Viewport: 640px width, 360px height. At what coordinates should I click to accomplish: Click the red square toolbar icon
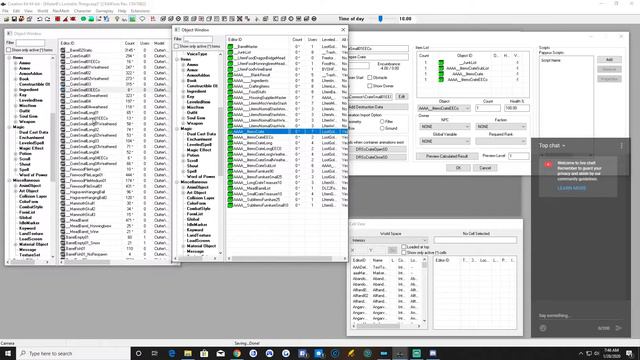pyautogui.click(x=58, y=19)
